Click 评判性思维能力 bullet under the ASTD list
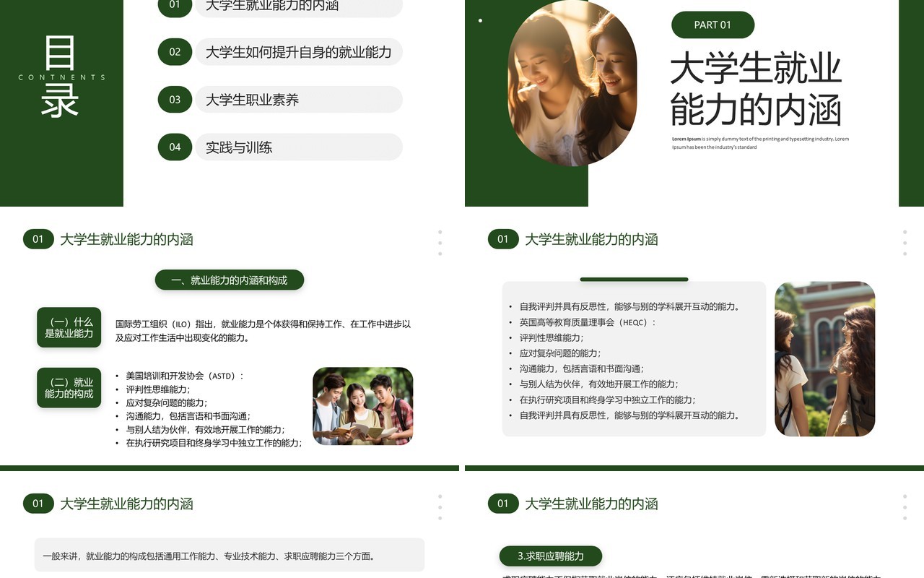Image resolution: width=924 pixels, height=578 pixels. [152, 389]
